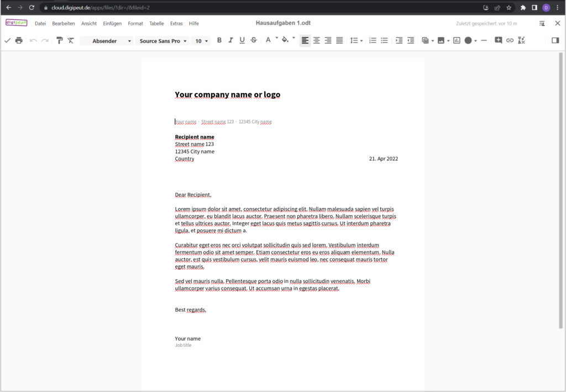
Task: Insert a hyperlink via chain icon
Action: coord(510,40)
